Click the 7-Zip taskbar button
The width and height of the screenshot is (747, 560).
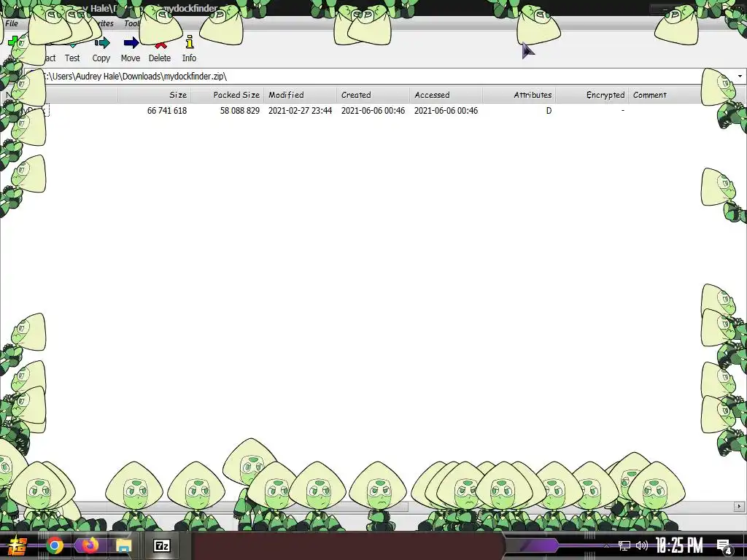pyautogui.click(x=162, y=545)
